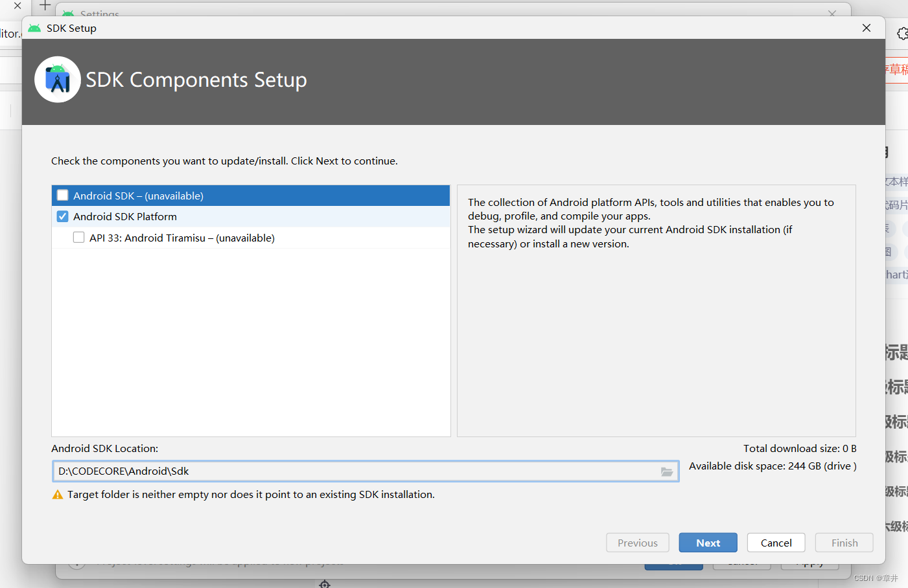Screen dimensions: 908x588
Task: Click the Android Studio logo in header
Action: click(x=58, y=80)
